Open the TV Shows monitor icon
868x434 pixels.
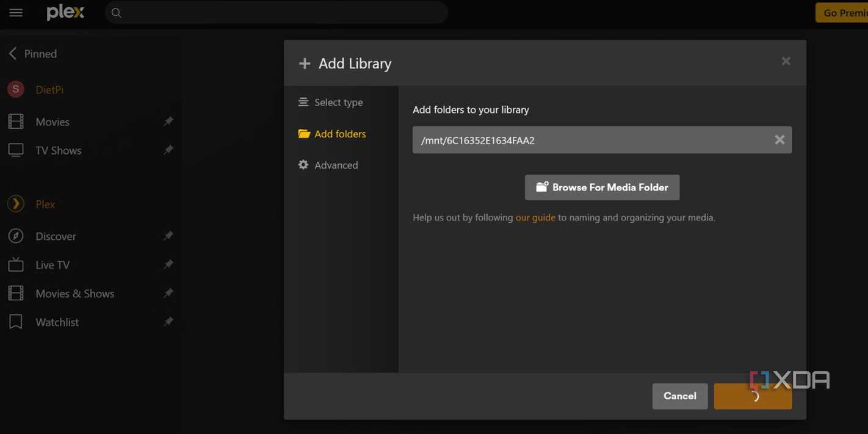(16, 150)
